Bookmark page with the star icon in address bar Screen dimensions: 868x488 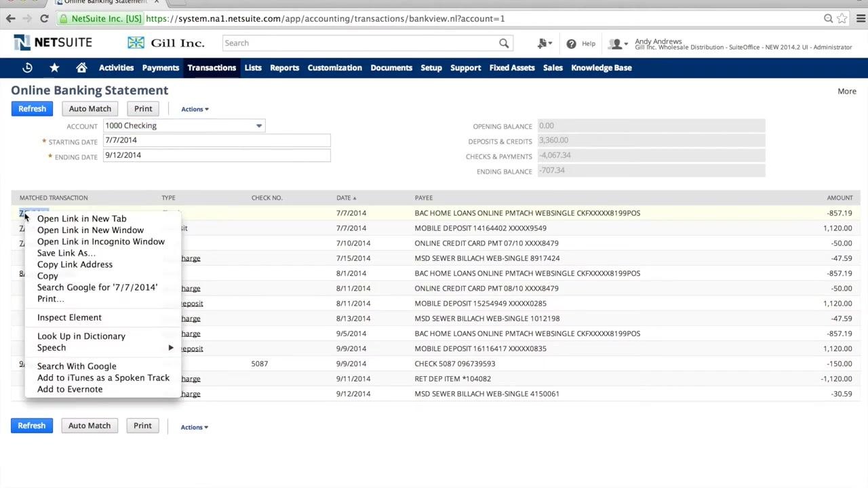click(842, 18)
